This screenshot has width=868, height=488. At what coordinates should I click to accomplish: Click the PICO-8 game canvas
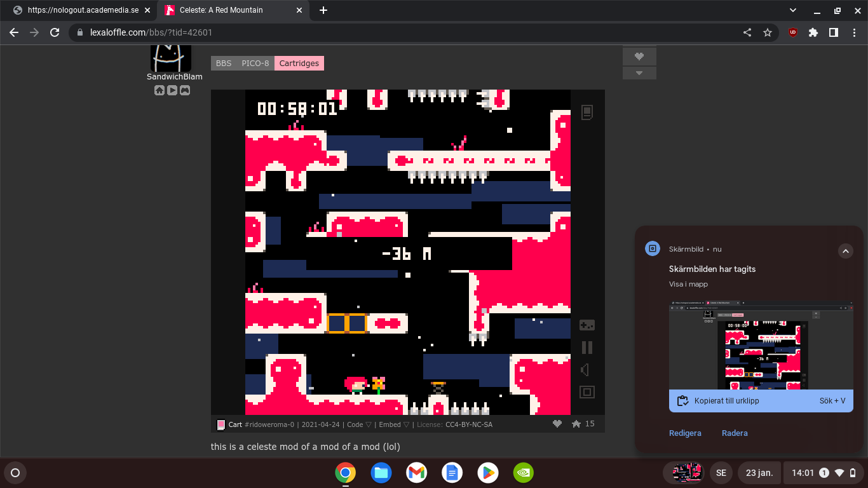[408, 252]
